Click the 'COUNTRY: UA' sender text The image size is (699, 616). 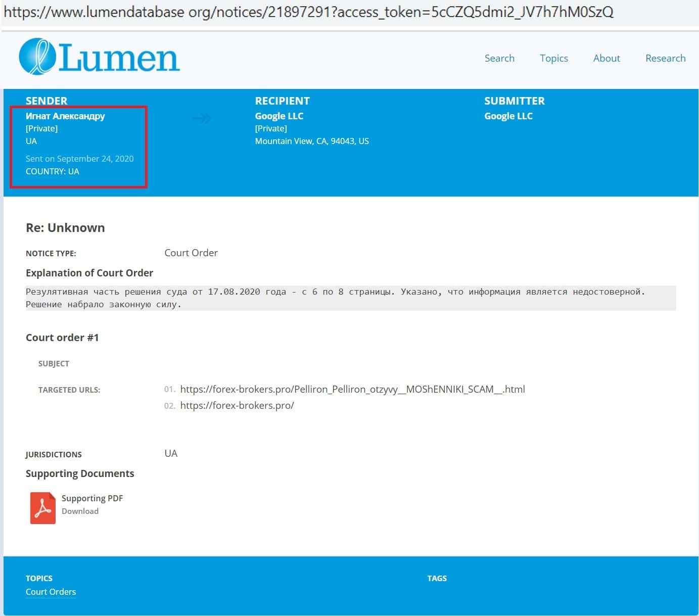pos(53,171)
